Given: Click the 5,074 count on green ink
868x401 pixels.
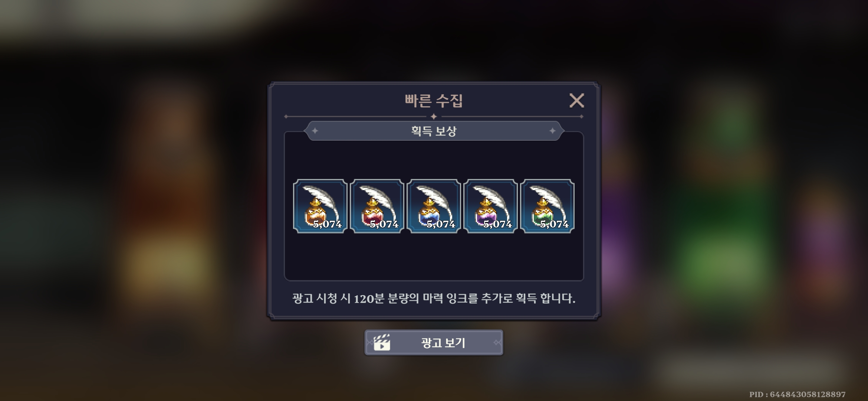Looking at the screenshot, I should coord(554,224).
